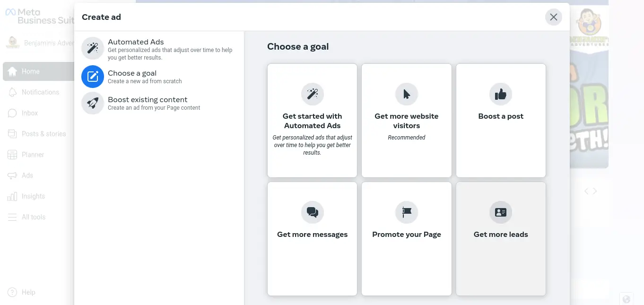Select Boost existing content option
Viewport: 644px width, 305px height.
[x=148, y=100]
